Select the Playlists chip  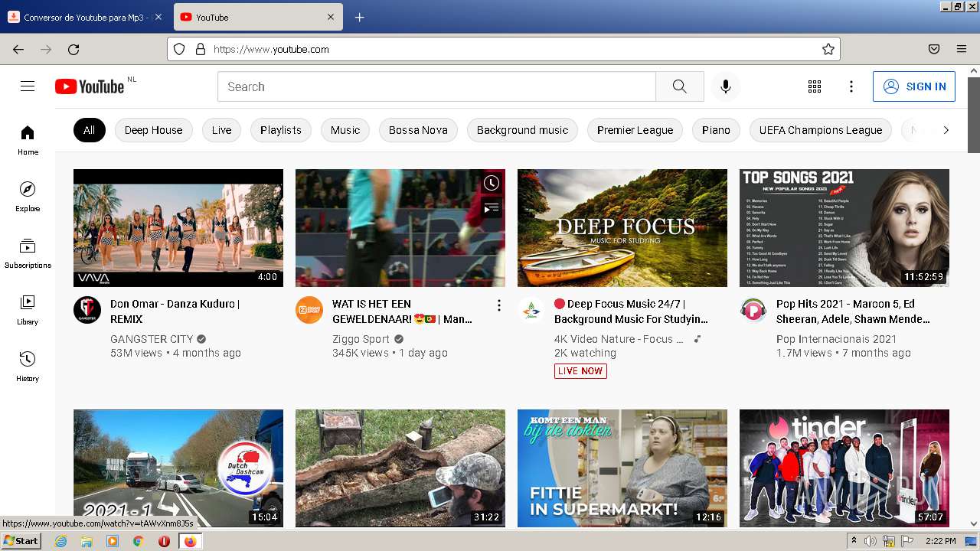[281, 130]
